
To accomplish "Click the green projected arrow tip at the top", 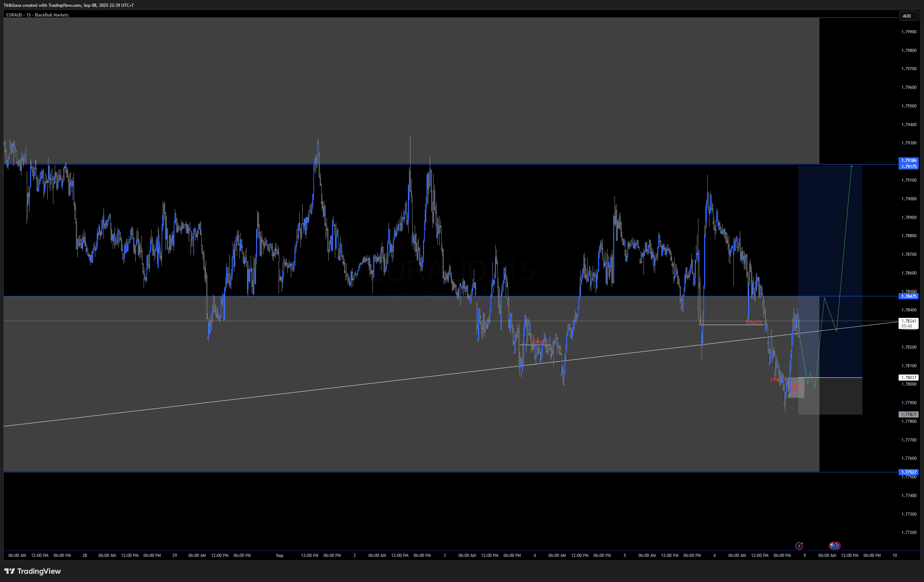I will (852, 166).
